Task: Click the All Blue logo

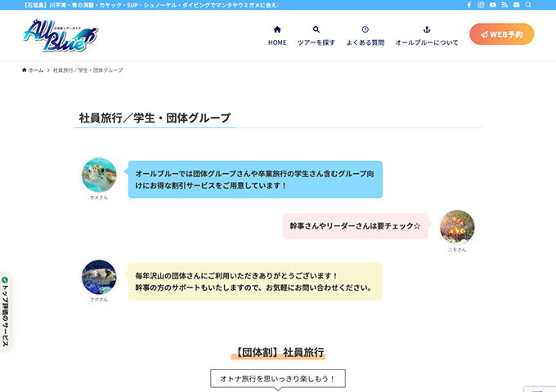Action: (61, 35)
